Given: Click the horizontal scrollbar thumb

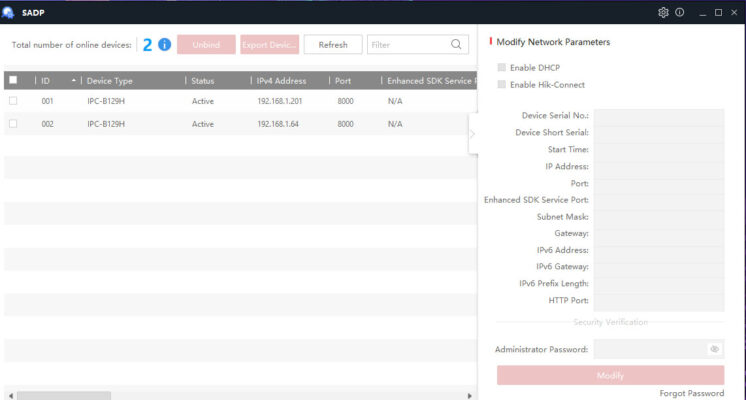Looking at the screenshot, I should (x=64, y=396).
